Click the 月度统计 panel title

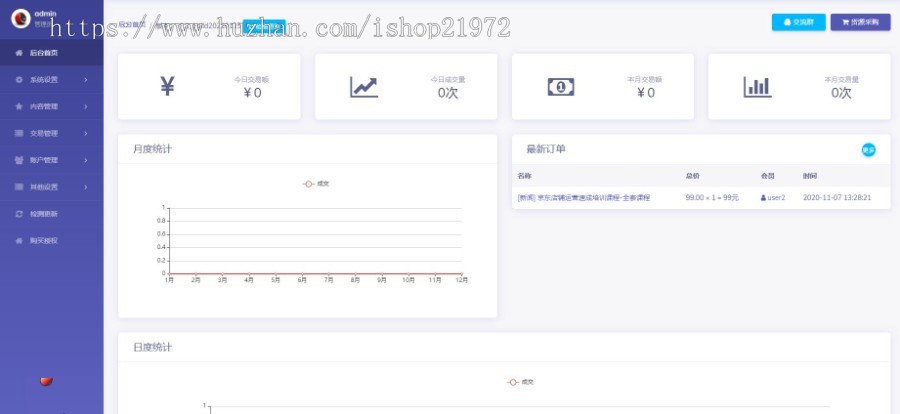pyautogui.click(x=152, y=149)
